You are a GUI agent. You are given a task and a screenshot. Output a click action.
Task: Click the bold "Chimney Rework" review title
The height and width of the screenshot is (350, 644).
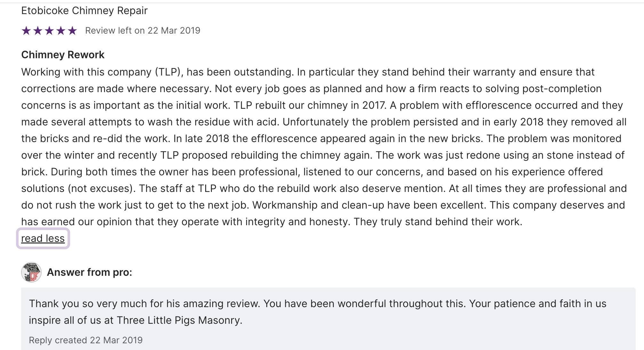click(63, 55)
